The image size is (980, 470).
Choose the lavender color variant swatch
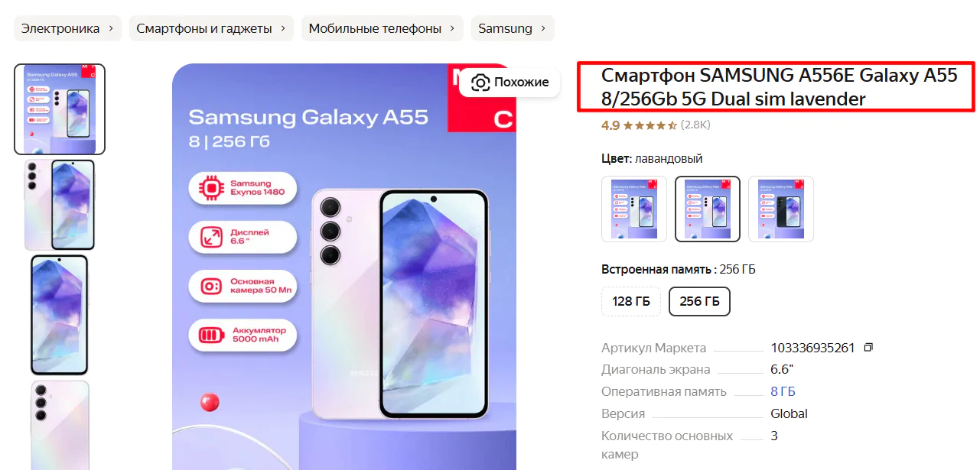pos(708,209)
